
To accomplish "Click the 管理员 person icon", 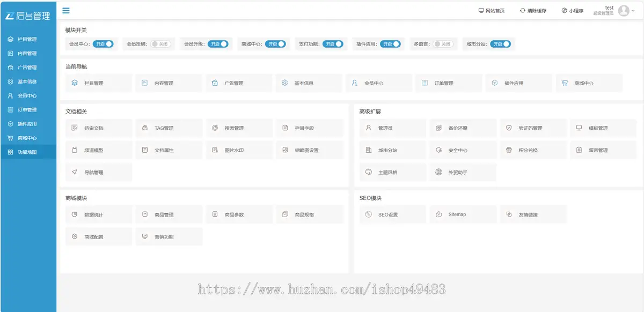I will click(368, 128).
